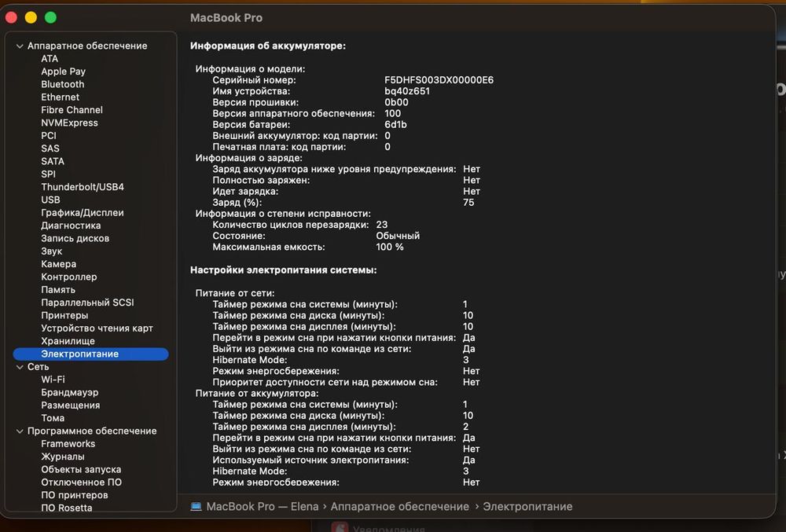The height and width of the screenshot is (532, 786).
Task: Open the Принтеры entry
Action: [x=64, y=316]
